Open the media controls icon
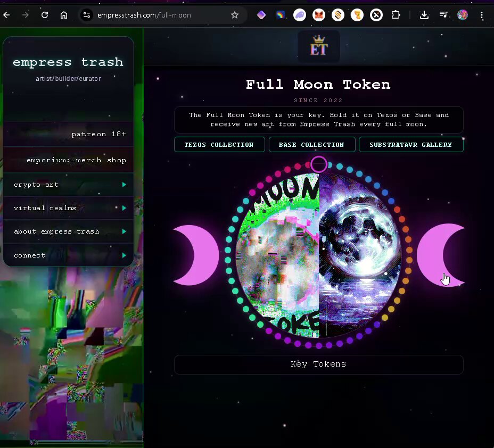Image resolution: width=494 pixels, height=448 pixels. 443,15
